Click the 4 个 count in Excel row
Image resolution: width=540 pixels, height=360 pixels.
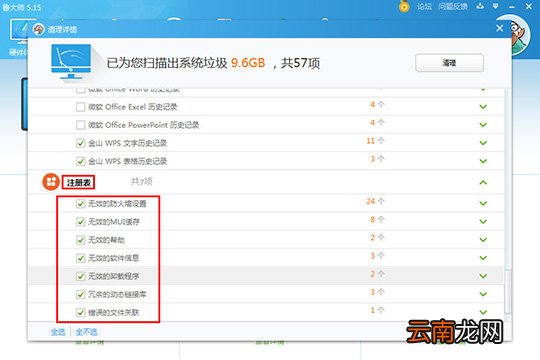click(377, 104)
